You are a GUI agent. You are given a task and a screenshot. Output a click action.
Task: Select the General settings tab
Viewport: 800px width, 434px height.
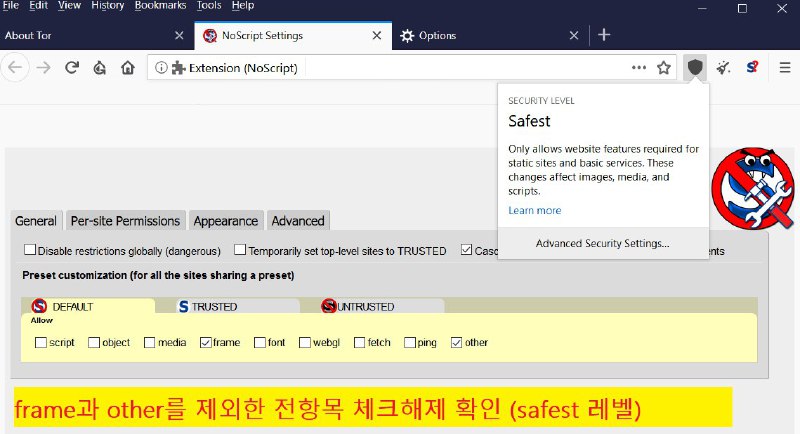(x=36, y=221)
